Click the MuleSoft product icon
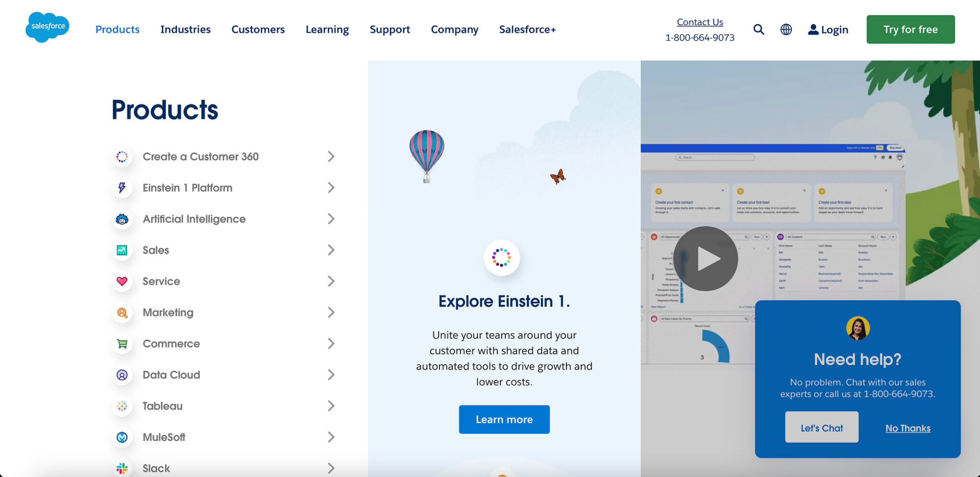 pos(122,437)
